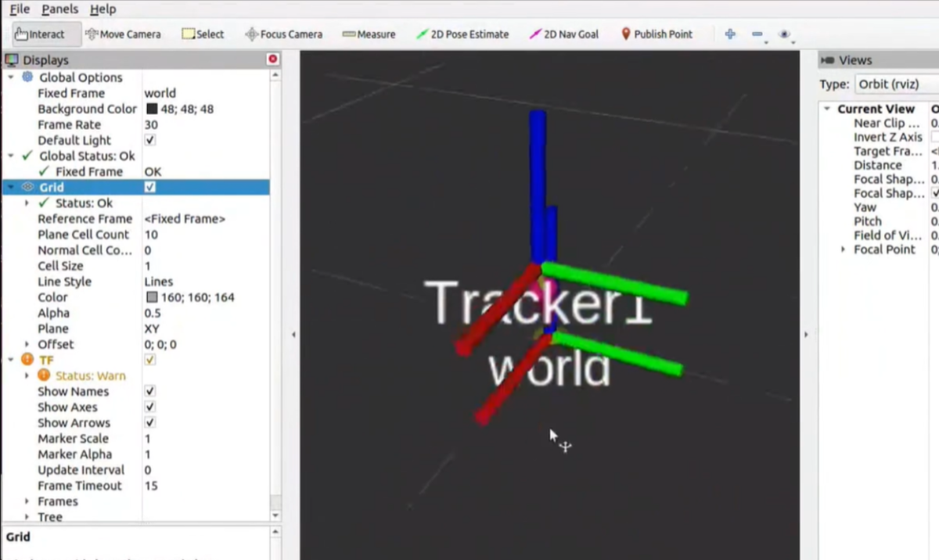Open the File menu

pos(20,9)
